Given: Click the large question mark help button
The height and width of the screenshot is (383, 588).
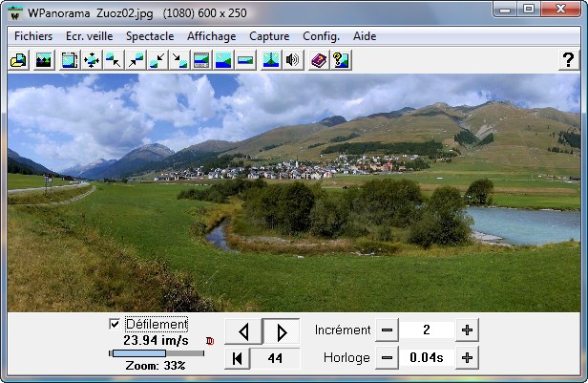Looking at the screenshot, I should pyautogui.click(x=569, y=60).
